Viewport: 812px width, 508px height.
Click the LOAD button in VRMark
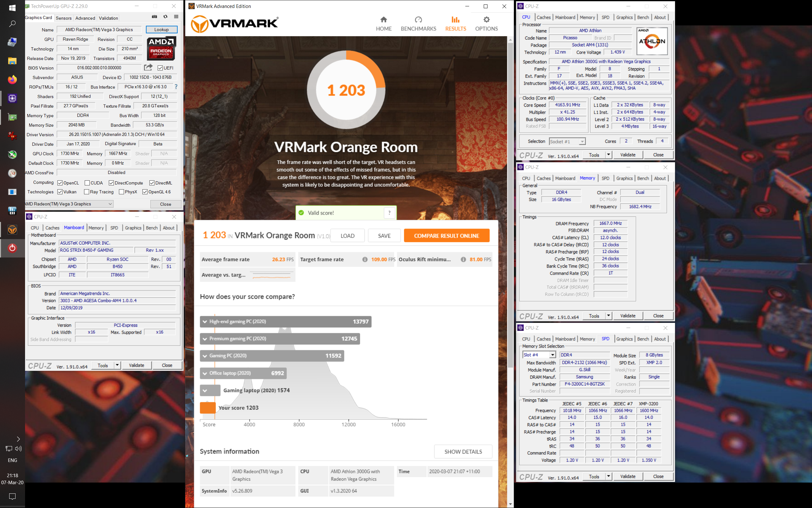[x=347, y=236]
